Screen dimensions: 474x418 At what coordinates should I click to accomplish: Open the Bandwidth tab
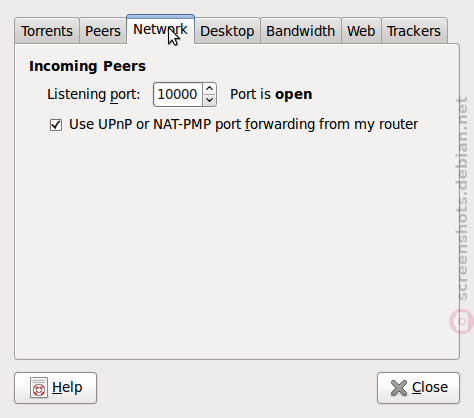tap(301, 31)
